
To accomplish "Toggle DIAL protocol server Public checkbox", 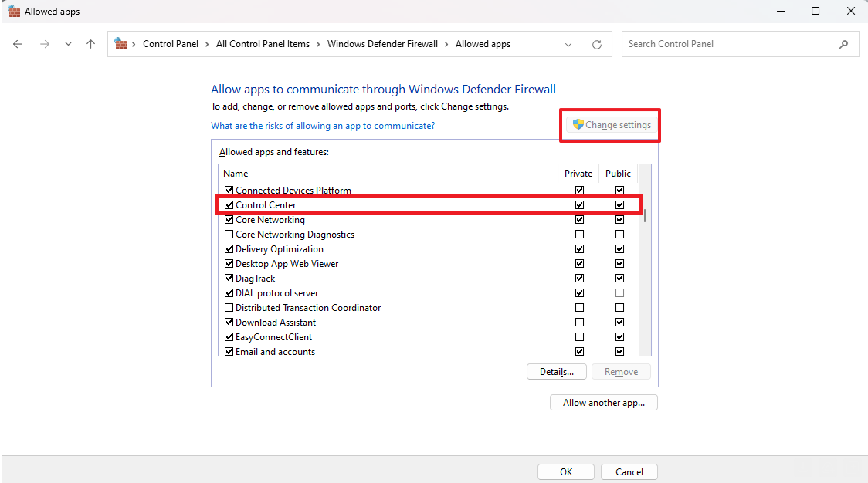I will 619,293.
